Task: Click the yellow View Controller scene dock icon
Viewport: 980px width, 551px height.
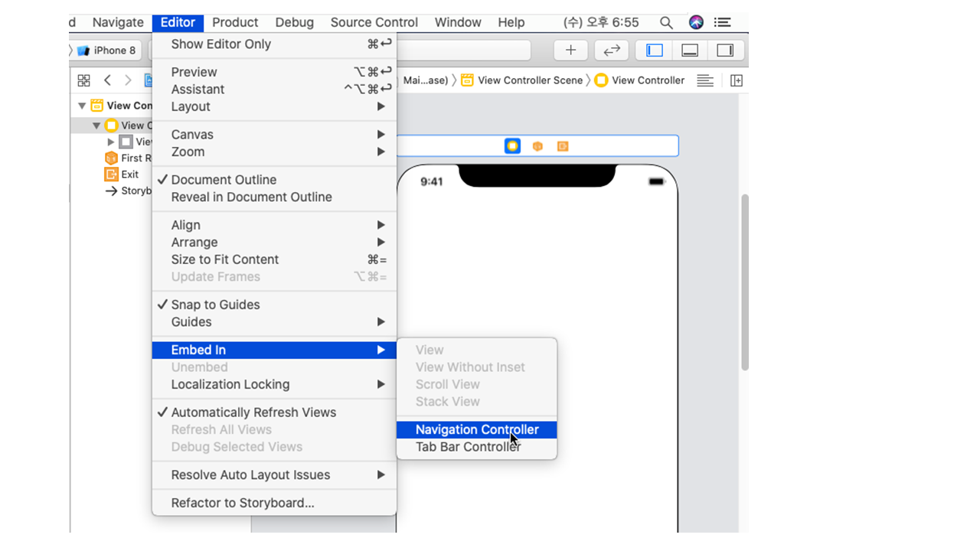Action: coord(512,146)
